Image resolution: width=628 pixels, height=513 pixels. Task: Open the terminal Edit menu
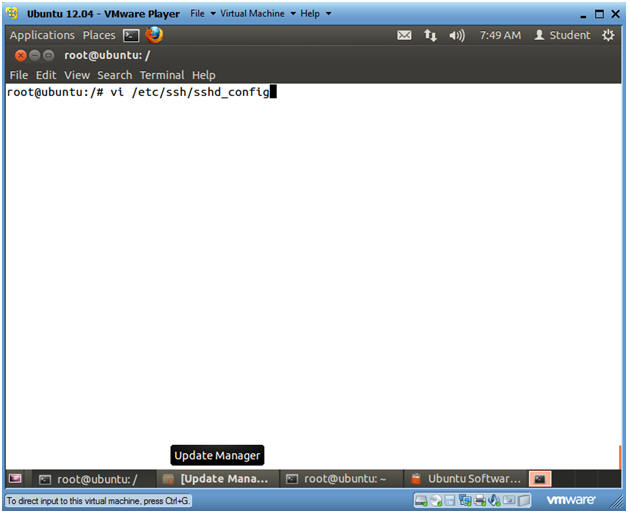46,75
